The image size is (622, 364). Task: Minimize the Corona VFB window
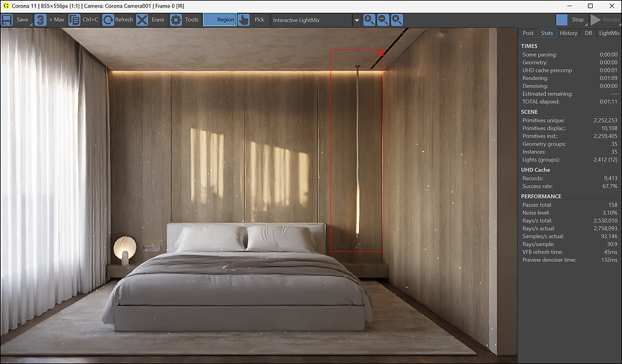click(x=570, y=6)
